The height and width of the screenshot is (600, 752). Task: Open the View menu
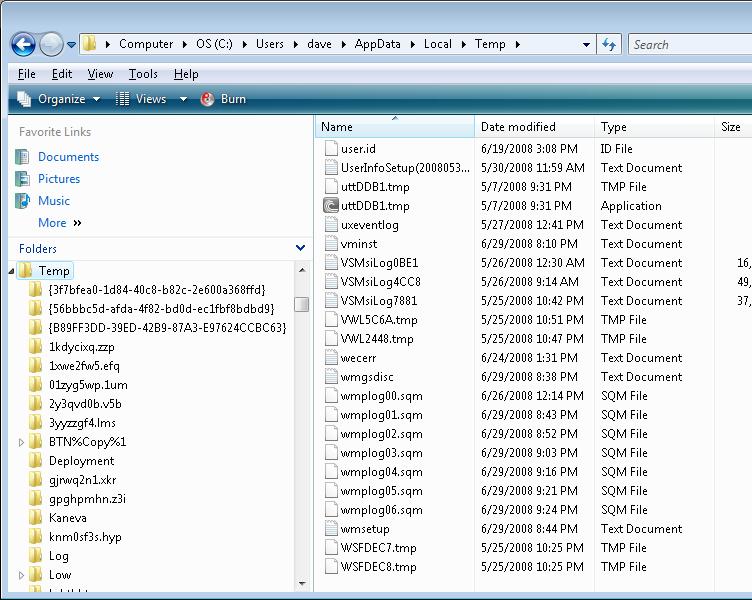pos(100,74)
